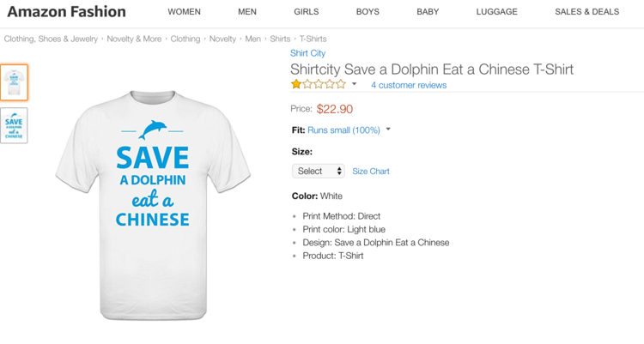The height and width of the screenshot is (344, 644).
Task: Open SALES & DEALS
Action: [x=586, y=12]
